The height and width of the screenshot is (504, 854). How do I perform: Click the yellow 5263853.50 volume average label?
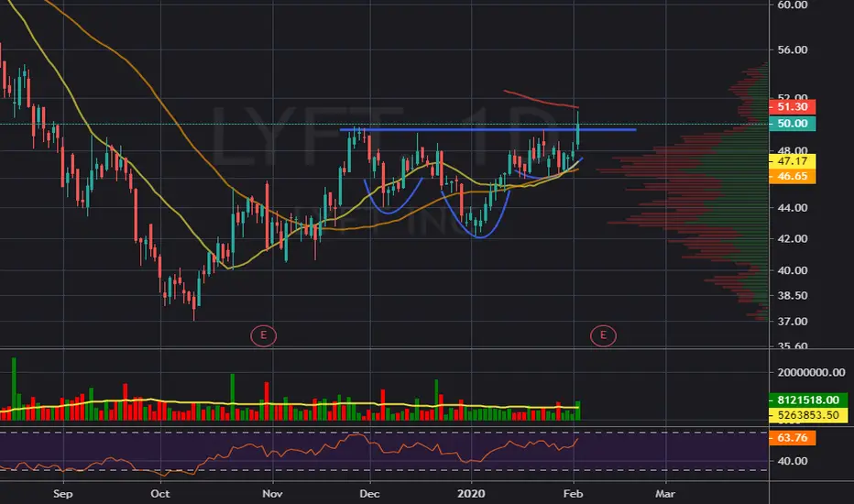pos(808,415)
